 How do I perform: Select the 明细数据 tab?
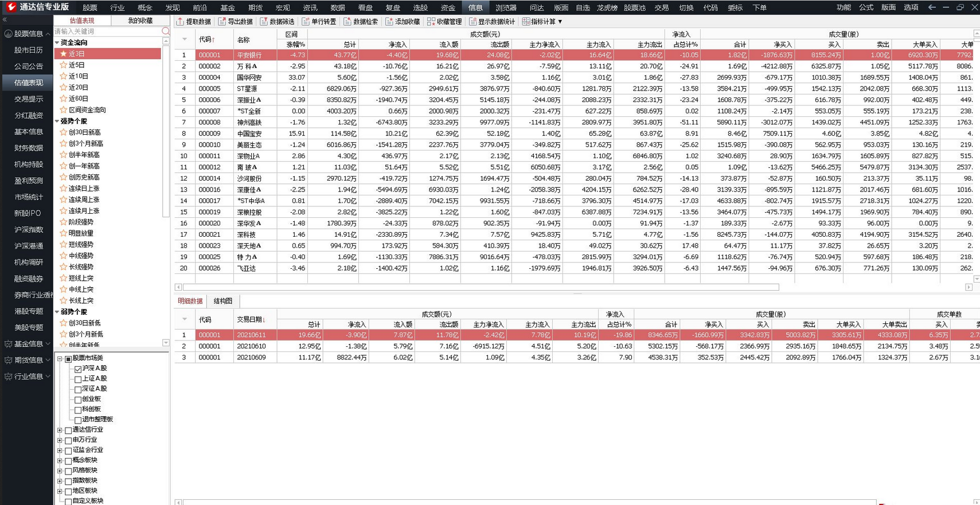tap(190, 301)
